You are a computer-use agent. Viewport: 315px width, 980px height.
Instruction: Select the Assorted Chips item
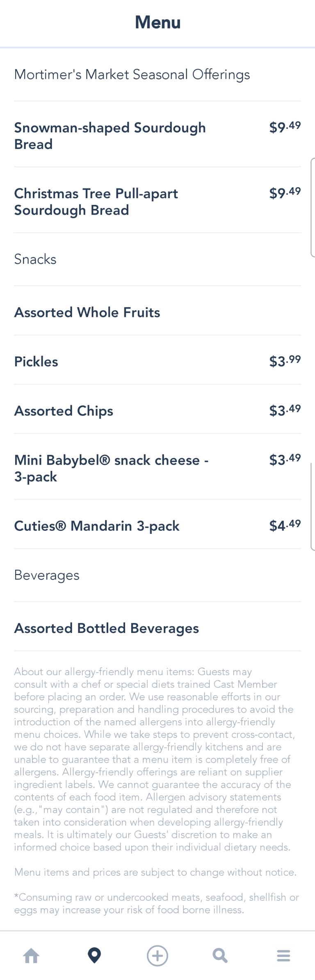pyautogui.click(x=64, y=411)
